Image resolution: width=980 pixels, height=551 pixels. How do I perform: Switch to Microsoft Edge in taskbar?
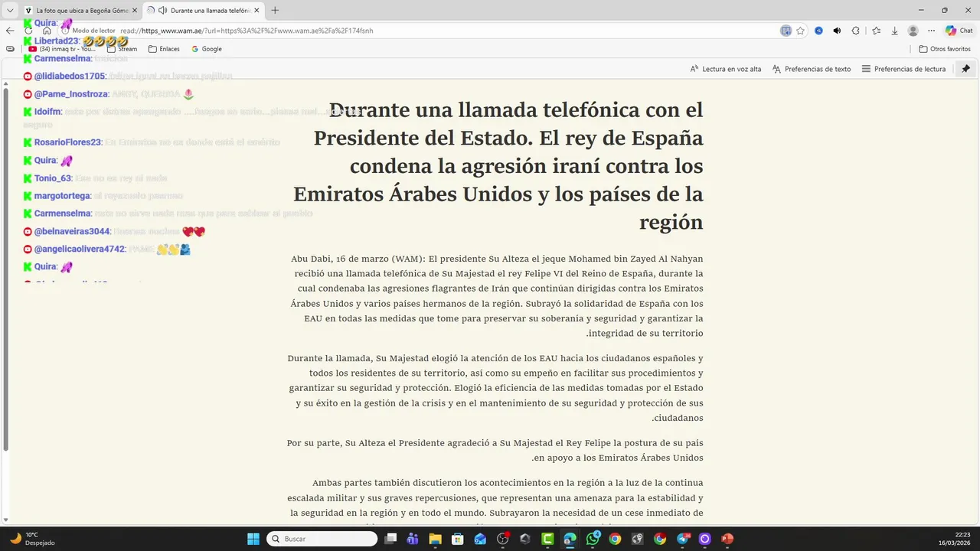coord(570,539)
